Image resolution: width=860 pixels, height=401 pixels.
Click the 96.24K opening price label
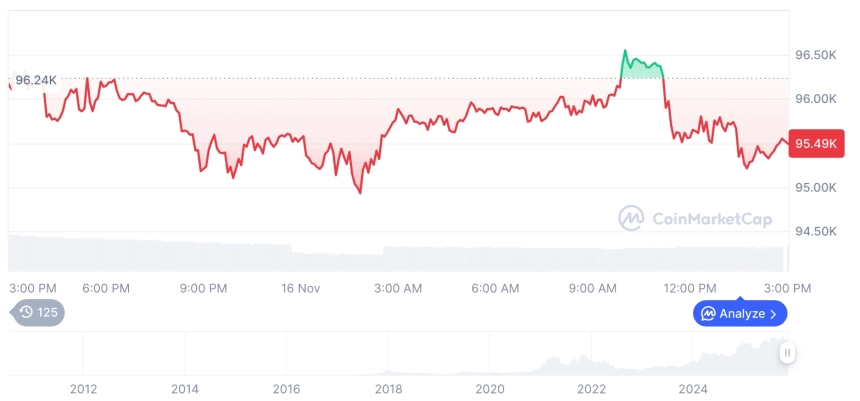point(35,79)
